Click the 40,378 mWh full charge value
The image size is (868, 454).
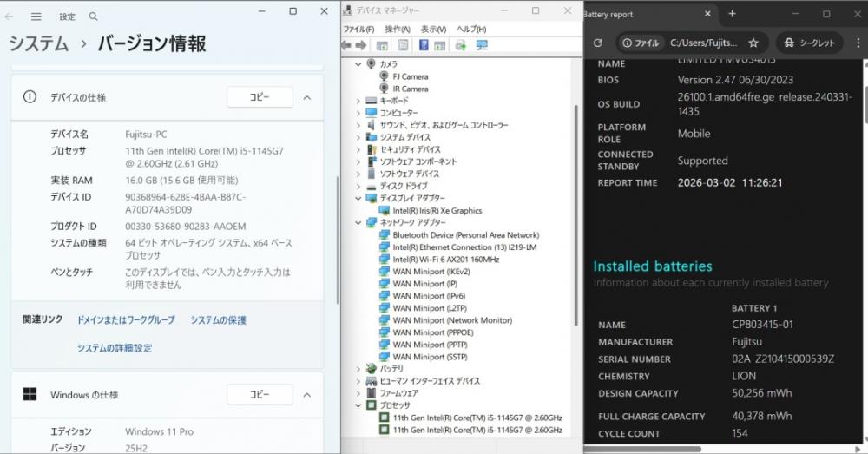tap(762, 416)
